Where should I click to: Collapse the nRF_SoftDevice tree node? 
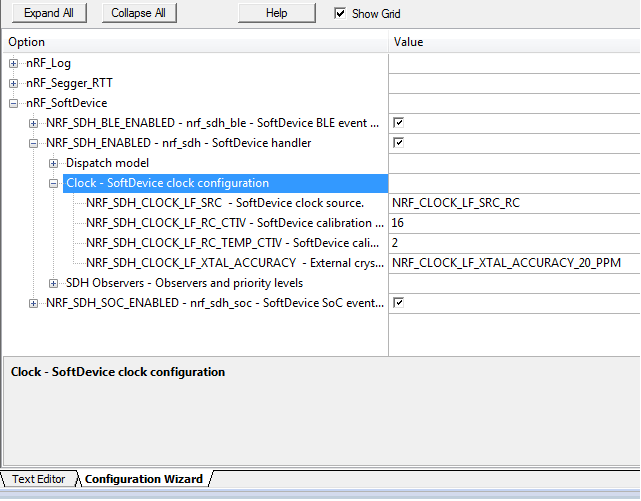(13, 103)
